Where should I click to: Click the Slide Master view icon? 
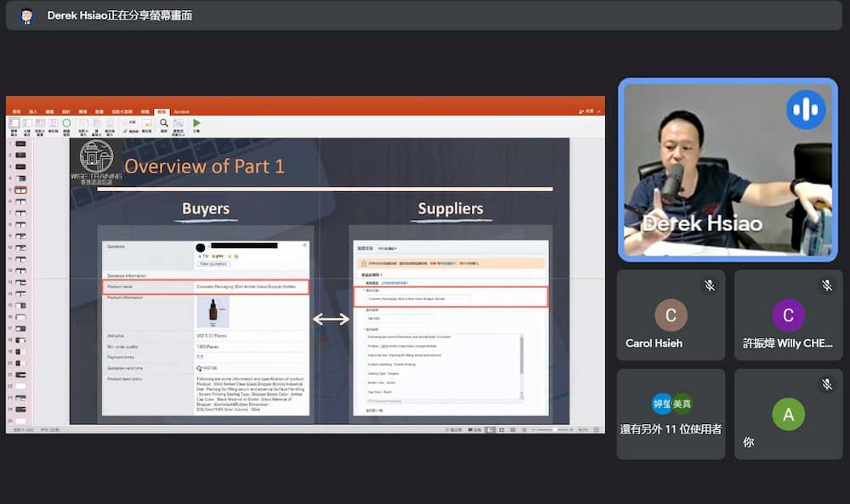click(82, 123)
